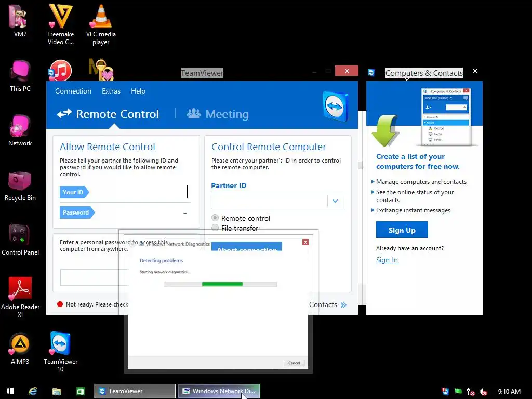Click the Computers & Contacts title icon
532x399 pixels.
coord(371,72)
